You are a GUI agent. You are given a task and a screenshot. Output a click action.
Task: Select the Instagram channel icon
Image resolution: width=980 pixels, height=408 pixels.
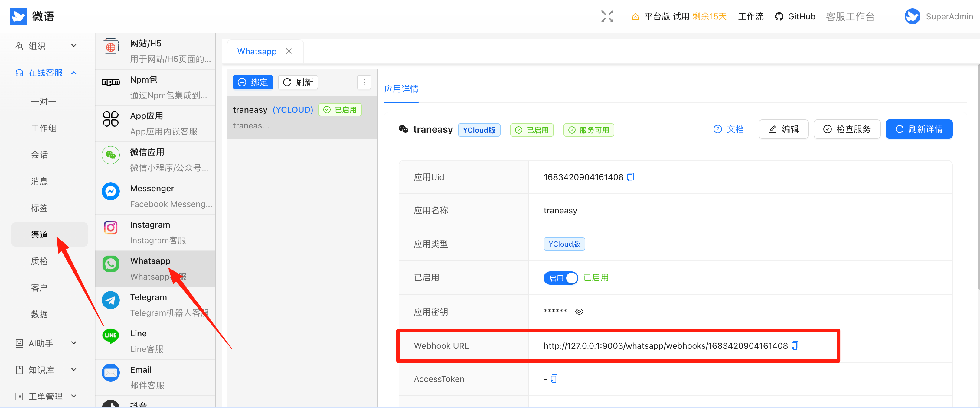tap(111, 227)
